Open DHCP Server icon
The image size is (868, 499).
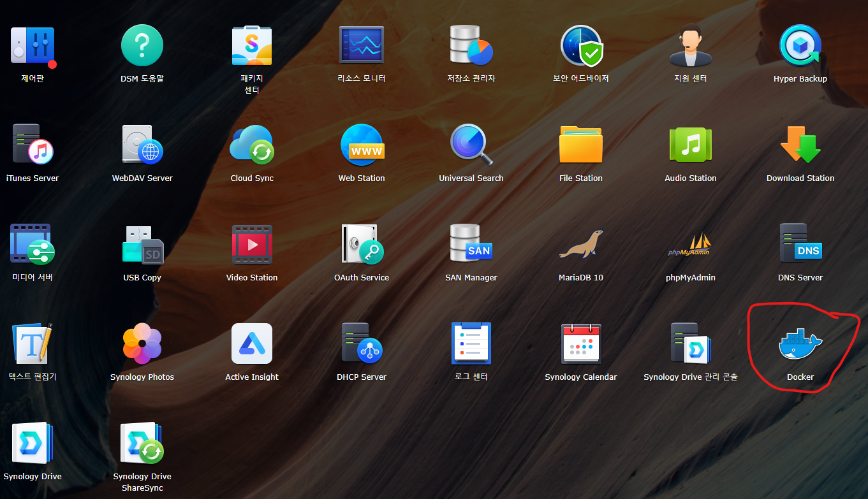(362, 344)
